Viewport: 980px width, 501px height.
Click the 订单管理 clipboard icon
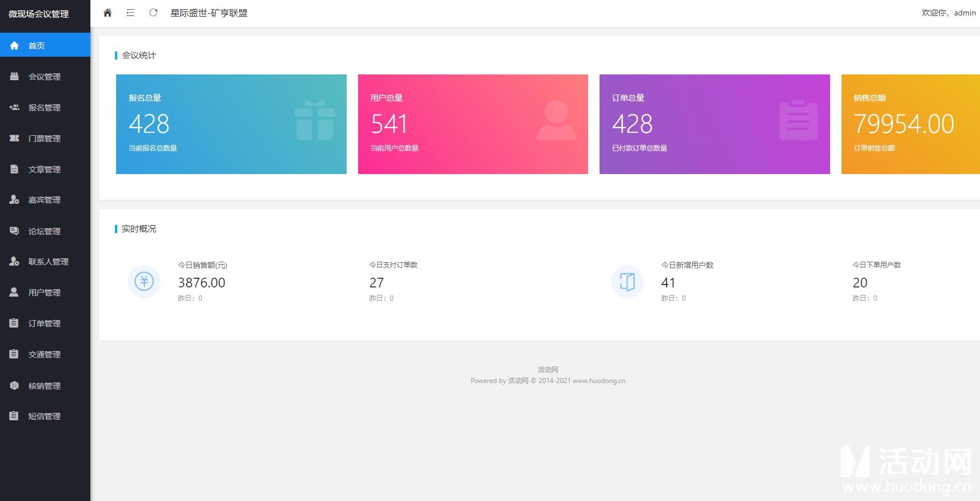(14, 323)
